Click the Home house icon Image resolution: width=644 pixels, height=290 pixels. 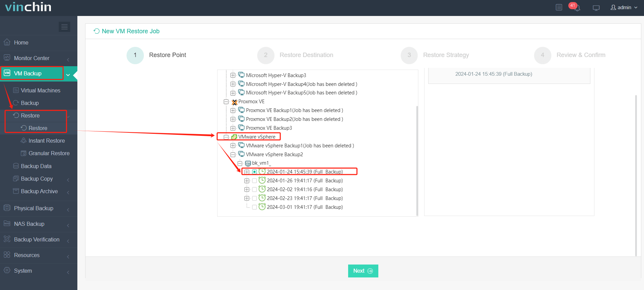[x=7, y=42]
